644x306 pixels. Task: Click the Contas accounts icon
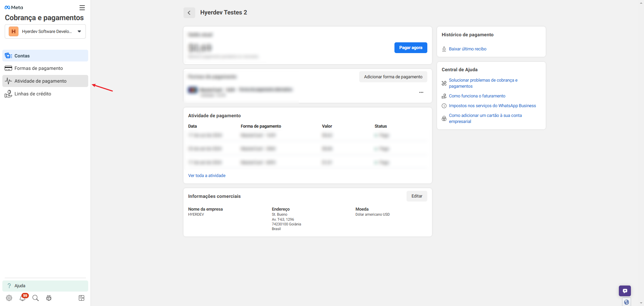click(8, 56)
